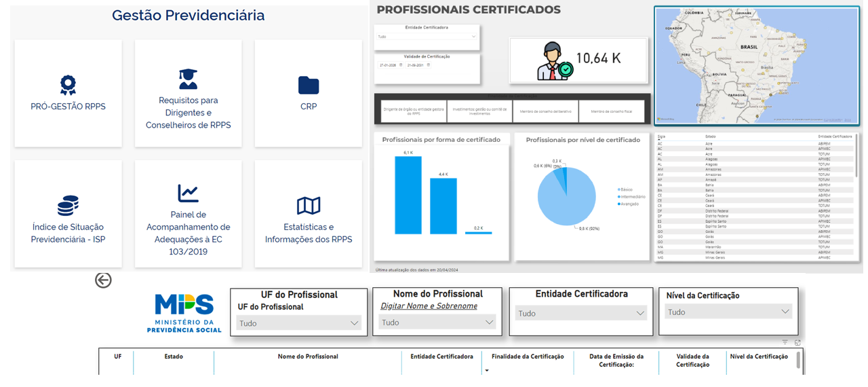Open Entidade Certificadora dropdown in top dashboard
Viewport: 868px width, 387px height.
[427, 37]
